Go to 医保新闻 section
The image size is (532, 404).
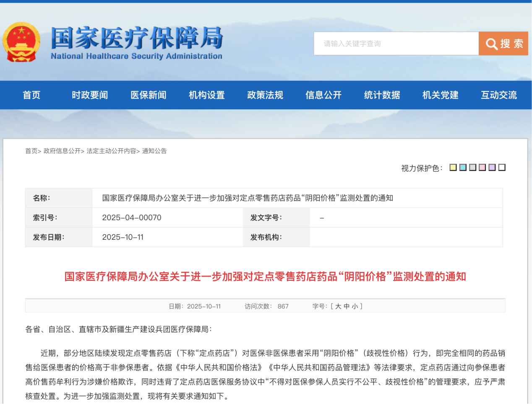[x=148, y=95]
